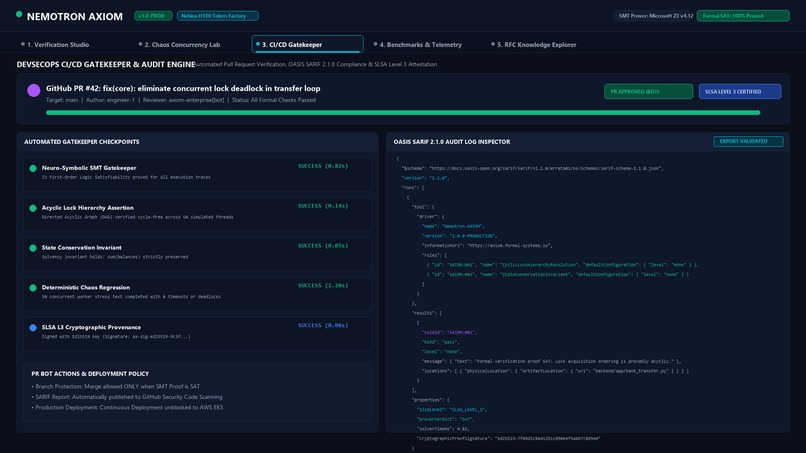Click the "informationUri" line in SARIF log
Viewport: 806px width, 453px height.
[487, 245]
